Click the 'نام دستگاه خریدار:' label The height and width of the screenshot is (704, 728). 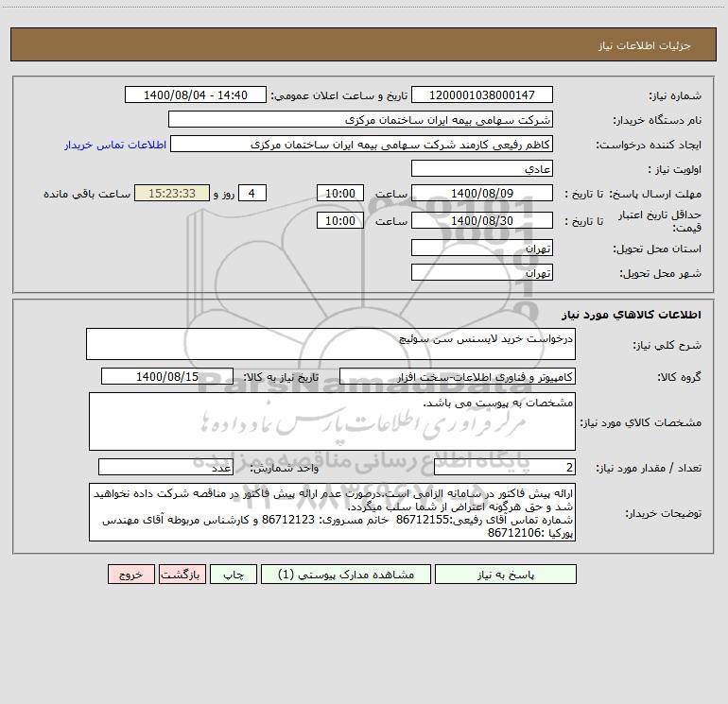tap(657, 121)
